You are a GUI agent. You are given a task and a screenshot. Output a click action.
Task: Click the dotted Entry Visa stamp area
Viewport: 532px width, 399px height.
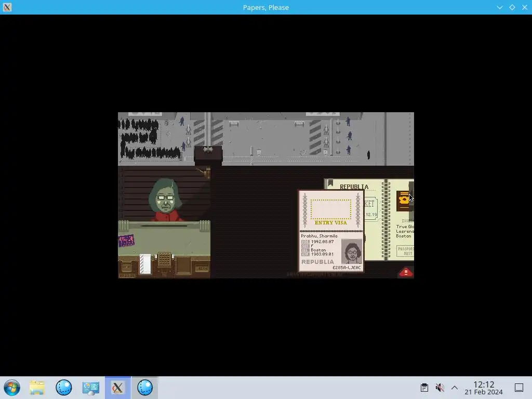click(331, 209)
